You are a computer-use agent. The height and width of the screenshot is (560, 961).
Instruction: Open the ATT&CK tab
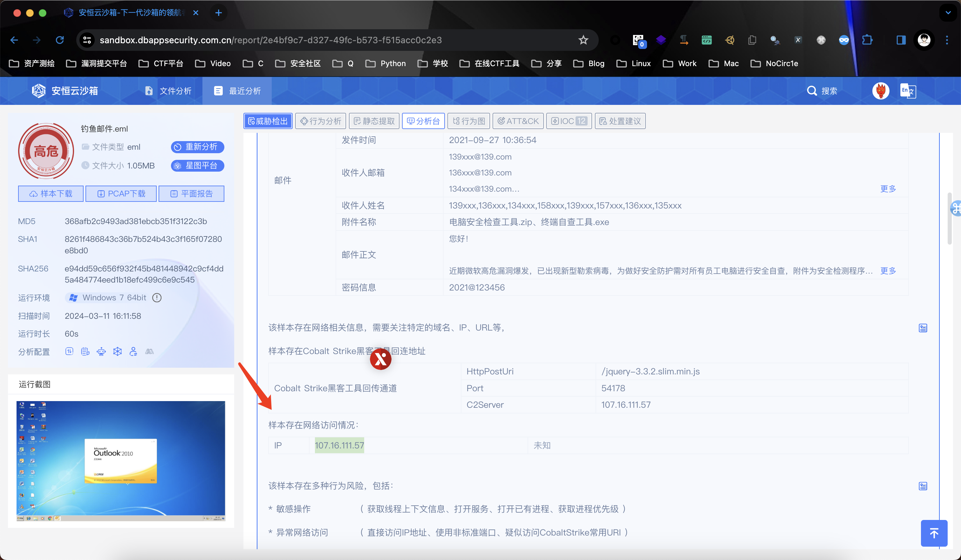click(518, 121)
